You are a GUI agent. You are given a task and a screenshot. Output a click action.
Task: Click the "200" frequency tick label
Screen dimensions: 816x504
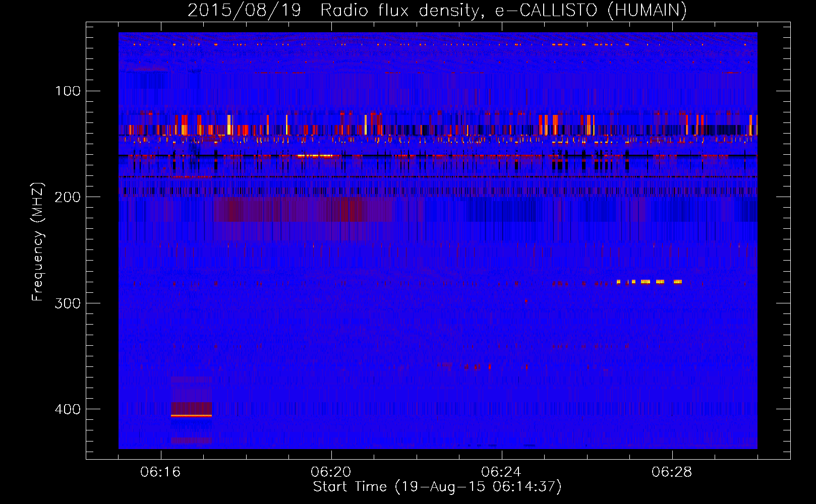[x=68, y=197]
